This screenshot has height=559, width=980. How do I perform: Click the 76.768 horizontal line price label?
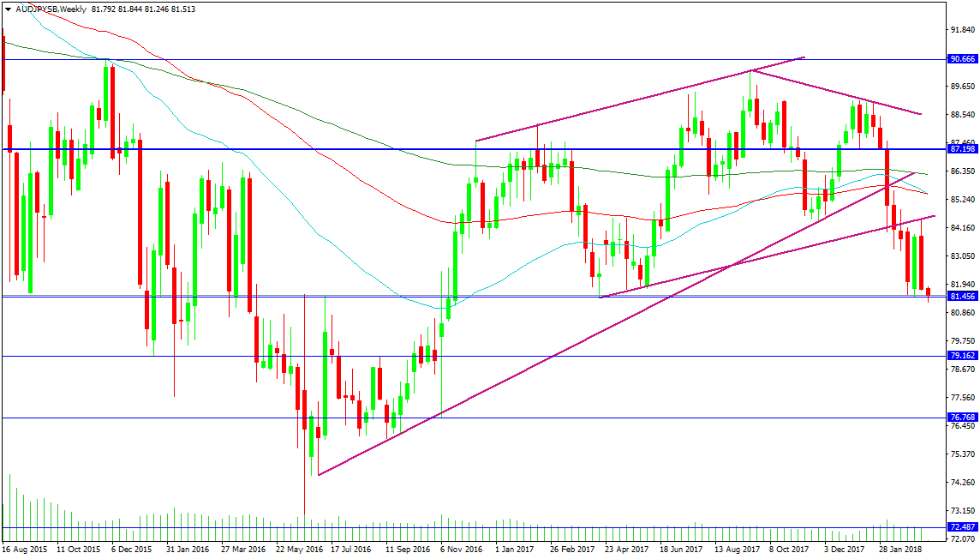pyautogui.click(x=963, y=417)
